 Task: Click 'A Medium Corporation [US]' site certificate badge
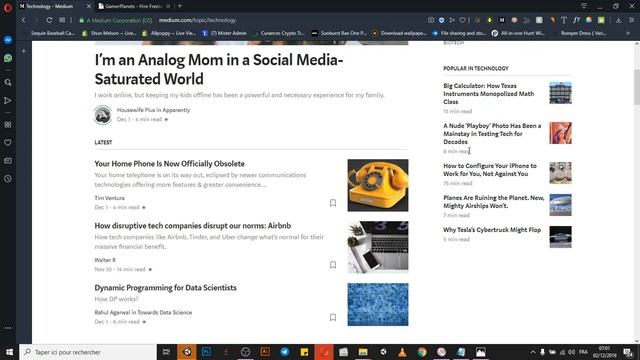tap(116, 20)
